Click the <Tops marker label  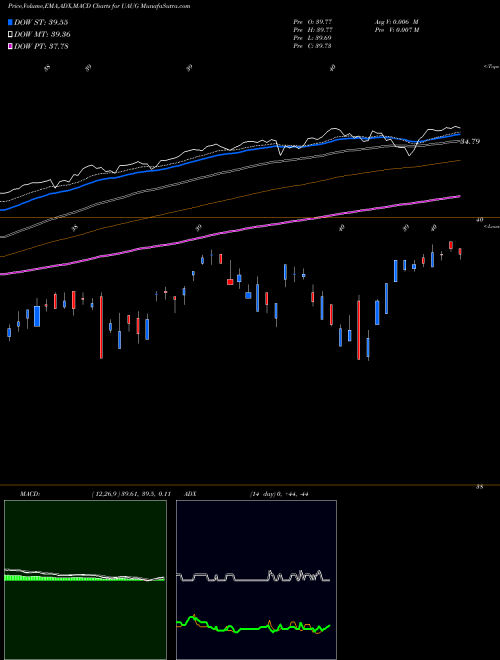491,67
